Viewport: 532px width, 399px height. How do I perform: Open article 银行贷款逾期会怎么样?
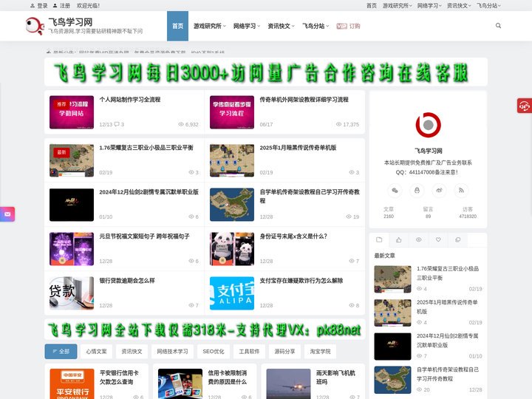127,281
